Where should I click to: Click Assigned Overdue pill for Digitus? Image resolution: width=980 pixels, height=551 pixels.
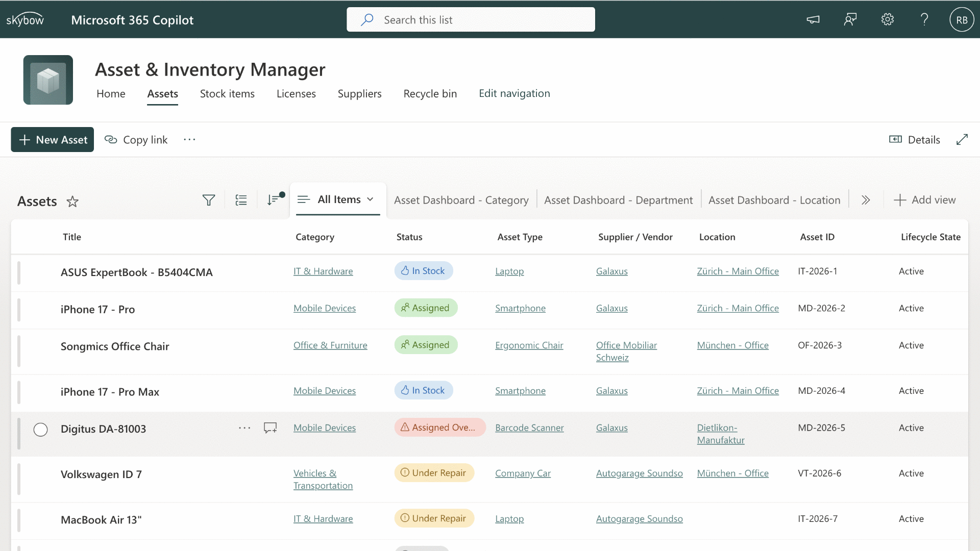439,427
